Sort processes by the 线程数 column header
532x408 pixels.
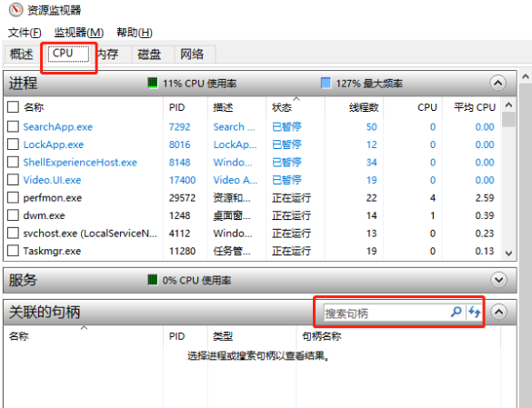(364, 107)
